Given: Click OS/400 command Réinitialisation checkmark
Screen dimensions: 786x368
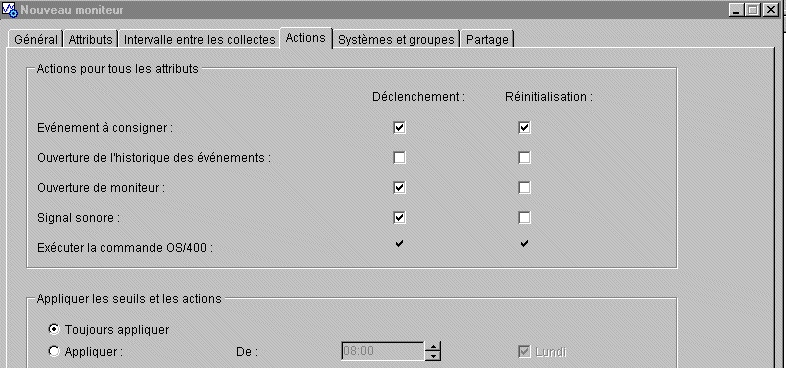Looking at the screenshot, I should point(524,244).
